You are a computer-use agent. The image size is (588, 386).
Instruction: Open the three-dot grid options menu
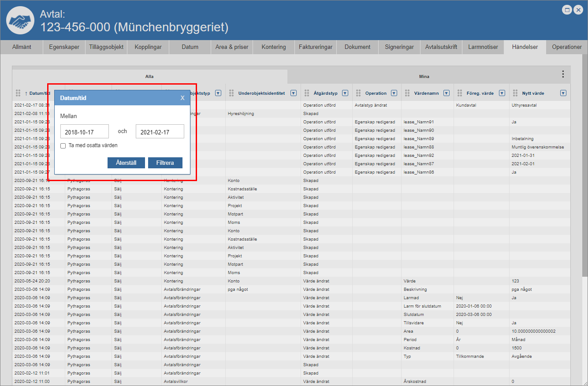point(562,74)
